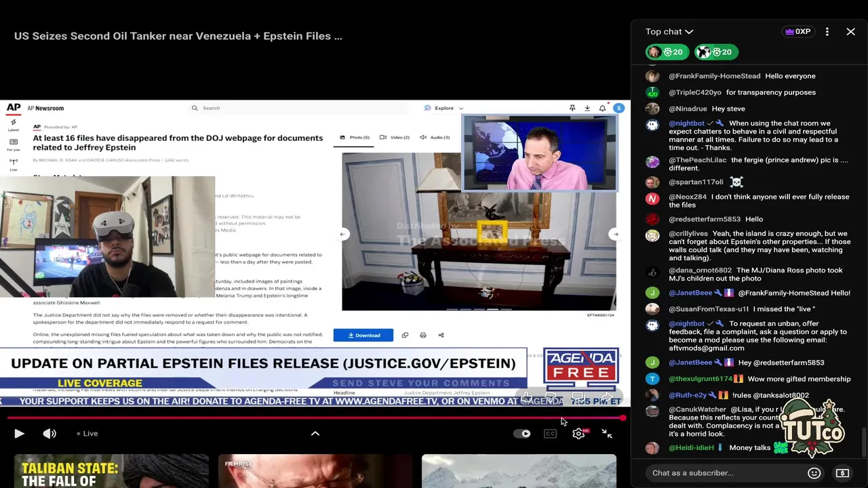The width and height of the screenshot is (868, 488).
Task: Click the Play button in the video player
Action: pos(19,434)
